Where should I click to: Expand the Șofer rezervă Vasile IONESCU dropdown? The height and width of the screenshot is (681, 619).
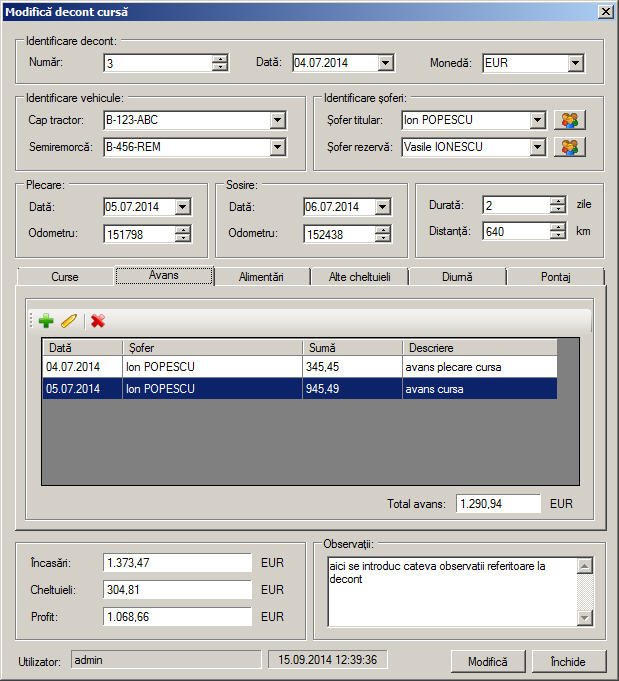pyautogui.click(x=537, y=147)
